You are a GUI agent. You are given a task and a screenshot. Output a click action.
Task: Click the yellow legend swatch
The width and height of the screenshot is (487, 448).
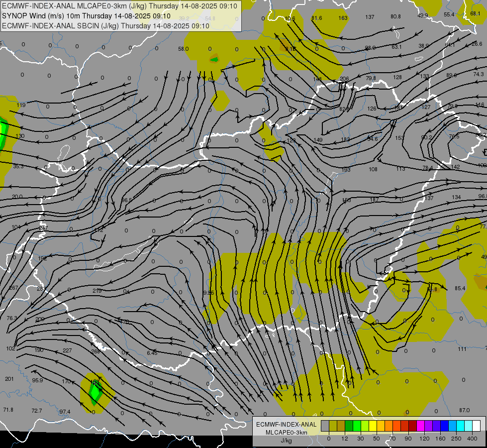(x=373, y=426)
